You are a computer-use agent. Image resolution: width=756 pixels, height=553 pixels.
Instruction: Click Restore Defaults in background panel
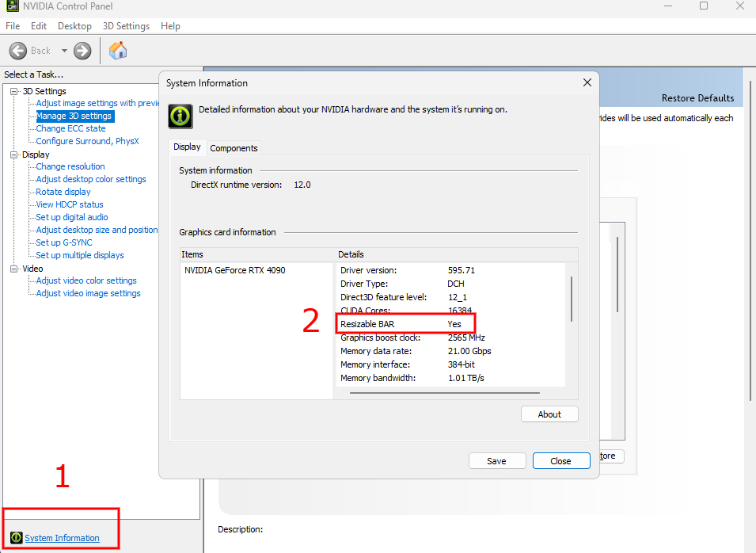(697, 98)
